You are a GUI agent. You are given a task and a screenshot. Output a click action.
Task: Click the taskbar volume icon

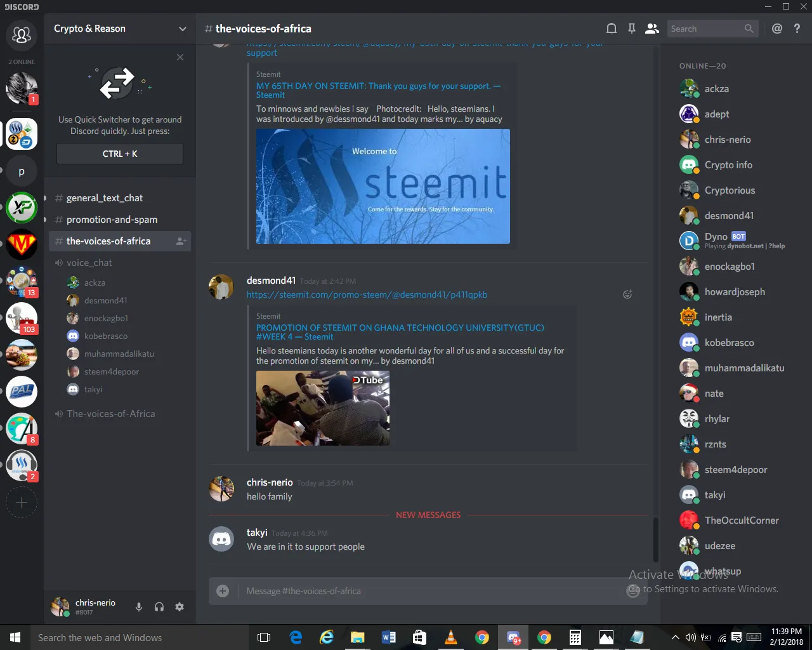690,637
